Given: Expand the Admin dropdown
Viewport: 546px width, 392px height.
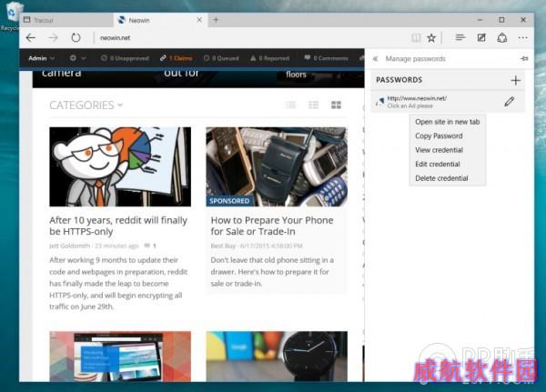Looking at the screenshot, I should pyautogui.click(x=41, y=58).
